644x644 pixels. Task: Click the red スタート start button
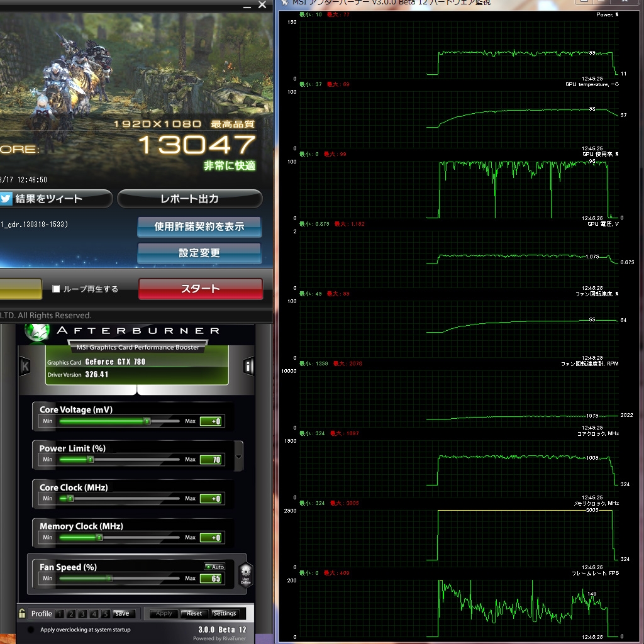(201, 289)
